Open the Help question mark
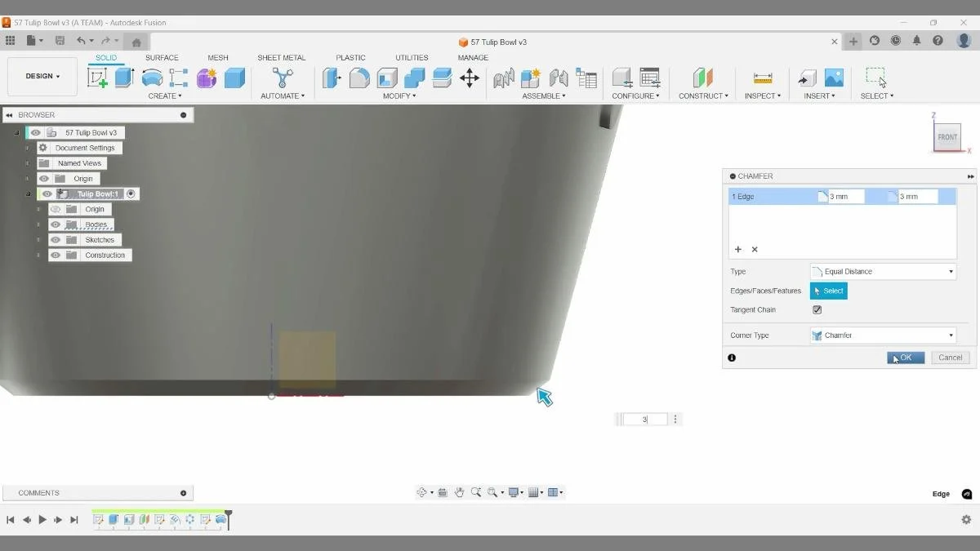 click(x=938, y=41)
